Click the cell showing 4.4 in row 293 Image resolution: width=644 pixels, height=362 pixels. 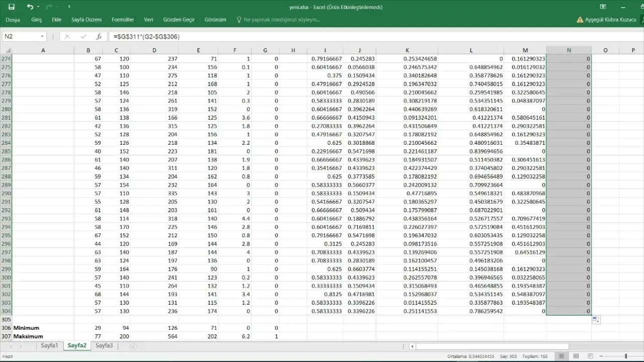click(x=234, y=219)
